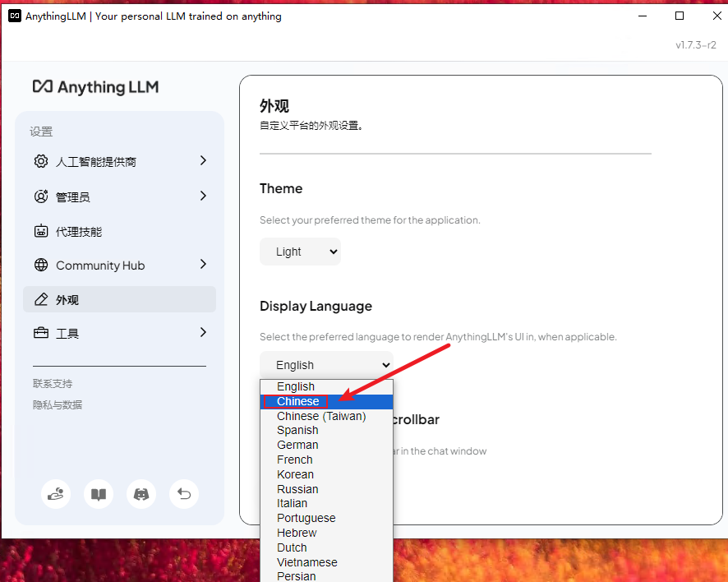This screenshot has width=728, height=582.
Task: Click the 工具 label
Action: point(67,334)
